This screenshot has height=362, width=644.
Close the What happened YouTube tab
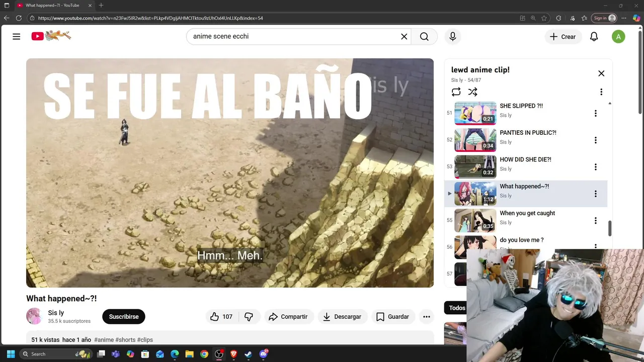pos(91,5)
